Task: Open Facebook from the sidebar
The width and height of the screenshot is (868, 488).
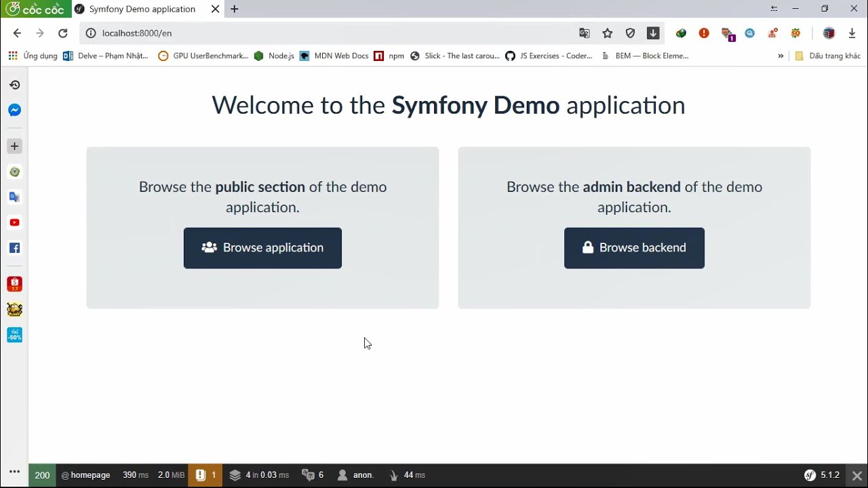Action: 14,248
